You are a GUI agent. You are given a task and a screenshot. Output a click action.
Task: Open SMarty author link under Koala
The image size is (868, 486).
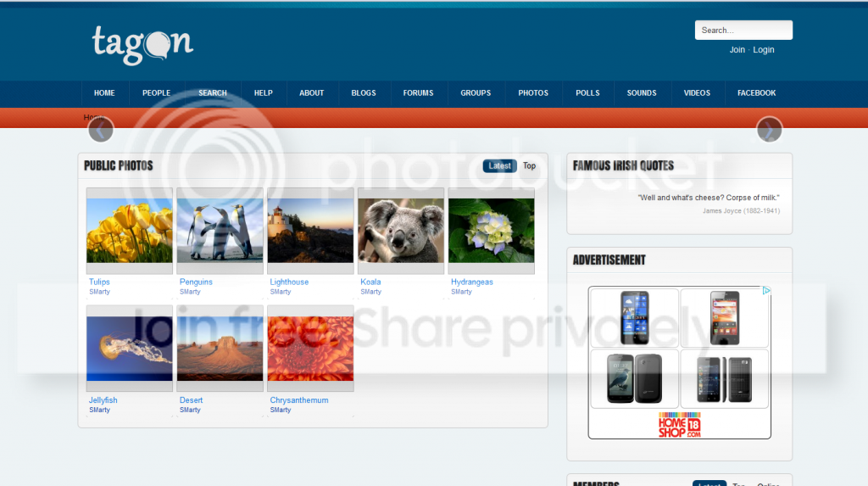pos(371,292)
